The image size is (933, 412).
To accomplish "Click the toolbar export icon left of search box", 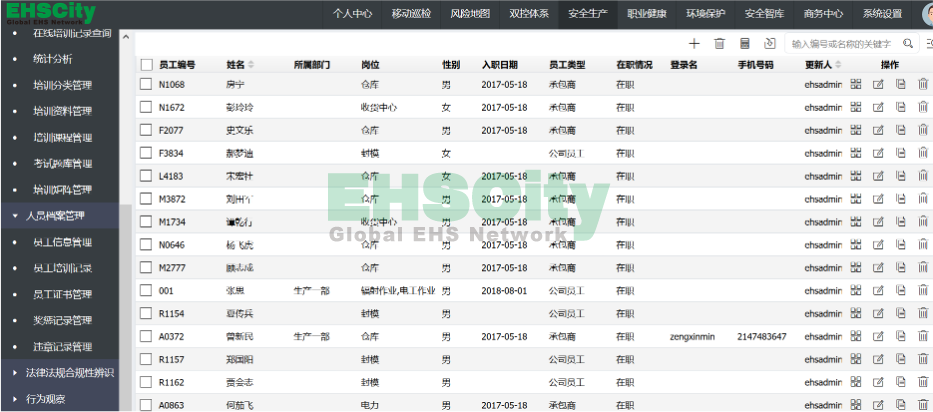I will (769, 44).
